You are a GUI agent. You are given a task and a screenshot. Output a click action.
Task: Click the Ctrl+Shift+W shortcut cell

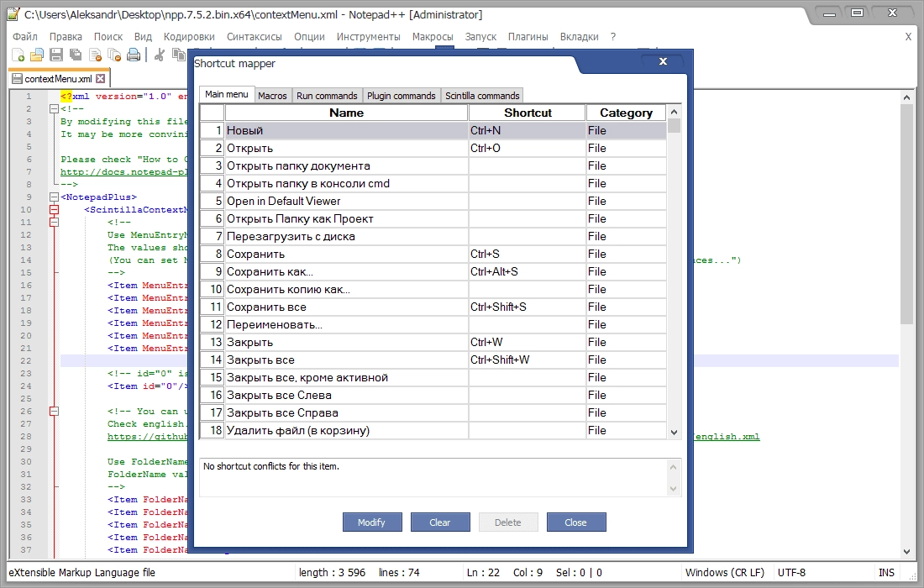[x=528, y=360]
